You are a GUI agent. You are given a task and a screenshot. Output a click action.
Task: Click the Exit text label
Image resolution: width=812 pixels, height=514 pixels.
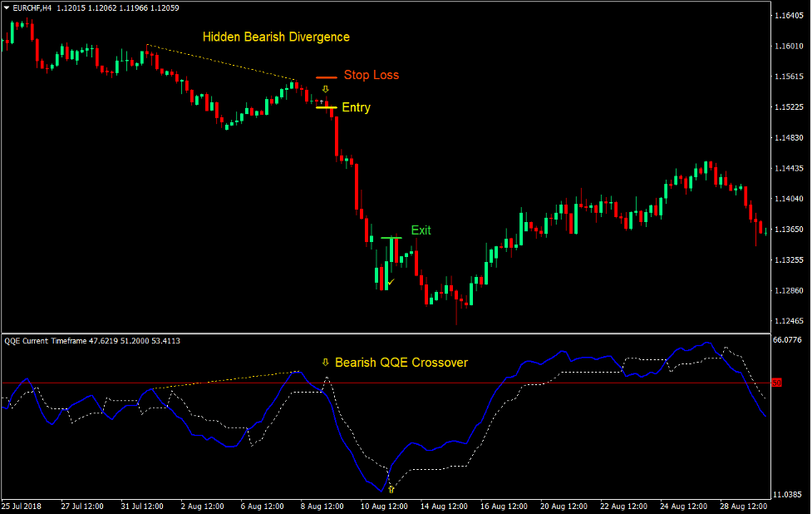[420, 230]
